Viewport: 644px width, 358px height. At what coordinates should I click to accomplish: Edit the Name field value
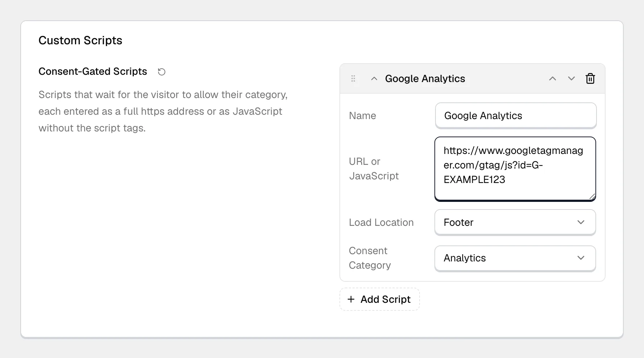pos(516,115)
